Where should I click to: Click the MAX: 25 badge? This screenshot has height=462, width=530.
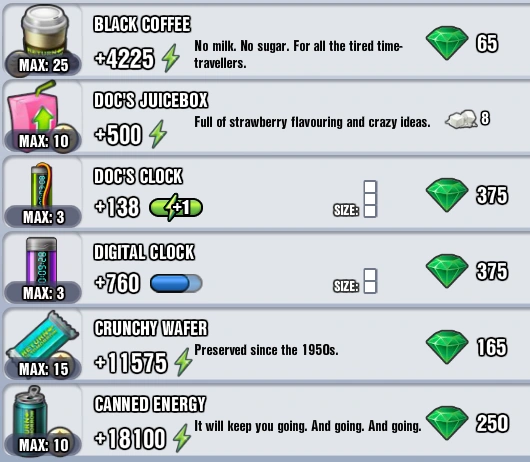pyautogui.click(x=43, y=65)
